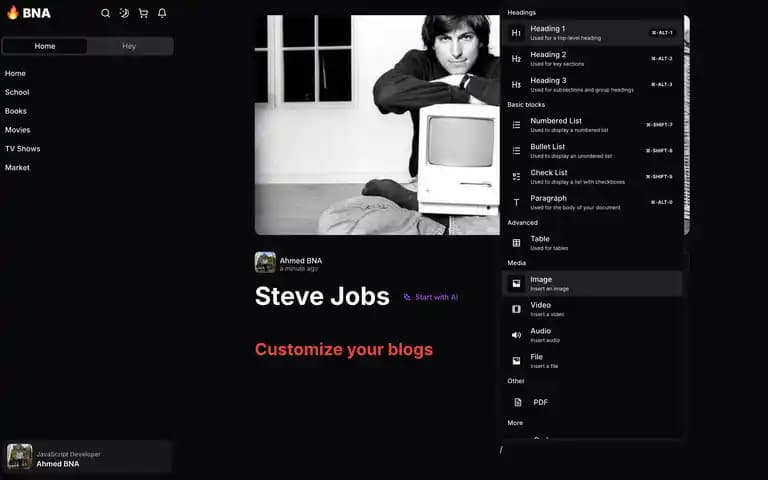Image resolution: width=768 pixels, height=480 pixels.
Task: Click the 'a minute ago' timestamp
Action: tap(298, 269)
